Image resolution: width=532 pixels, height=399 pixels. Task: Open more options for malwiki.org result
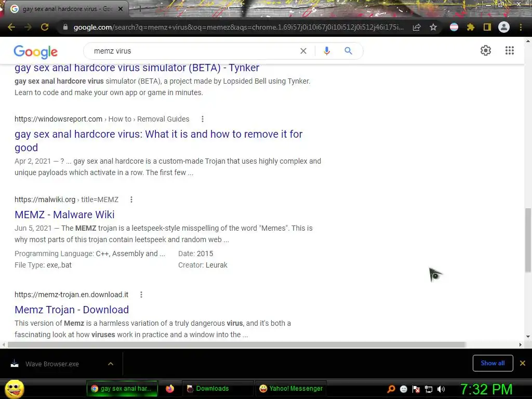point(131,199)
